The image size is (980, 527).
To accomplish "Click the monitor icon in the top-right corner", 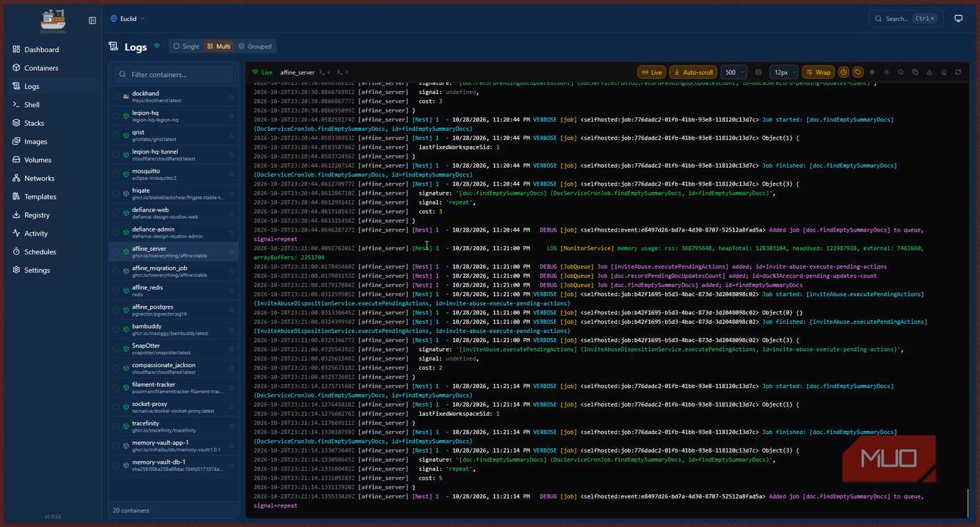I will 958,19.
